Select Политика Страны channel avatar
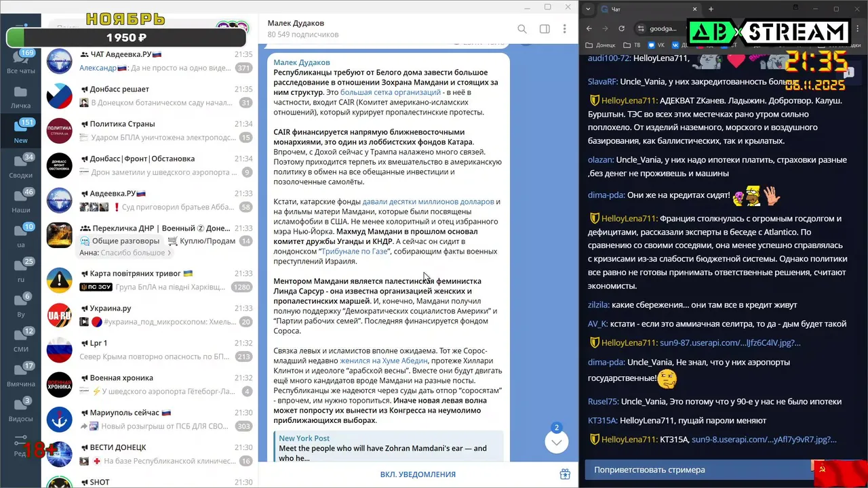This screenshot has height=488, width=868. [x=60, y=131]
